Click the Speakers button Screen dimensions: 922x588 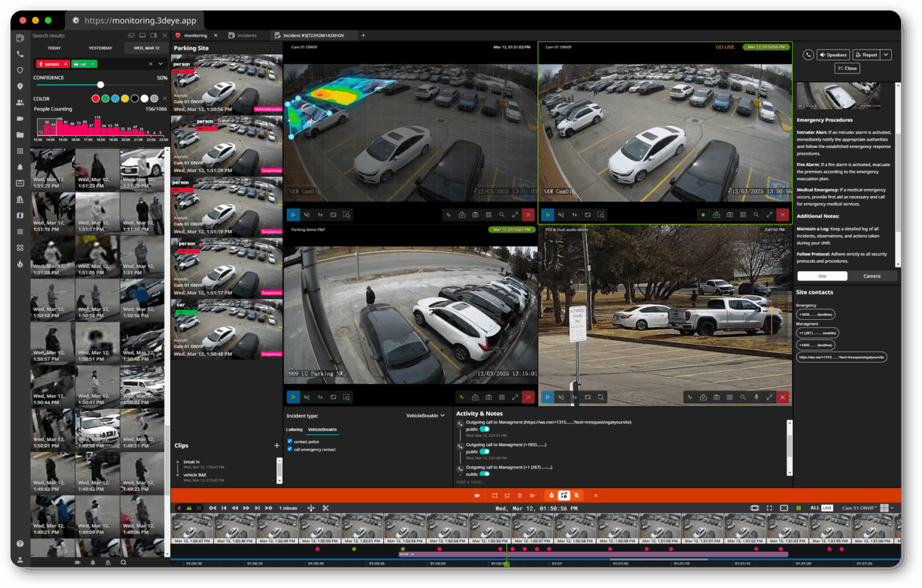[833, 55]
